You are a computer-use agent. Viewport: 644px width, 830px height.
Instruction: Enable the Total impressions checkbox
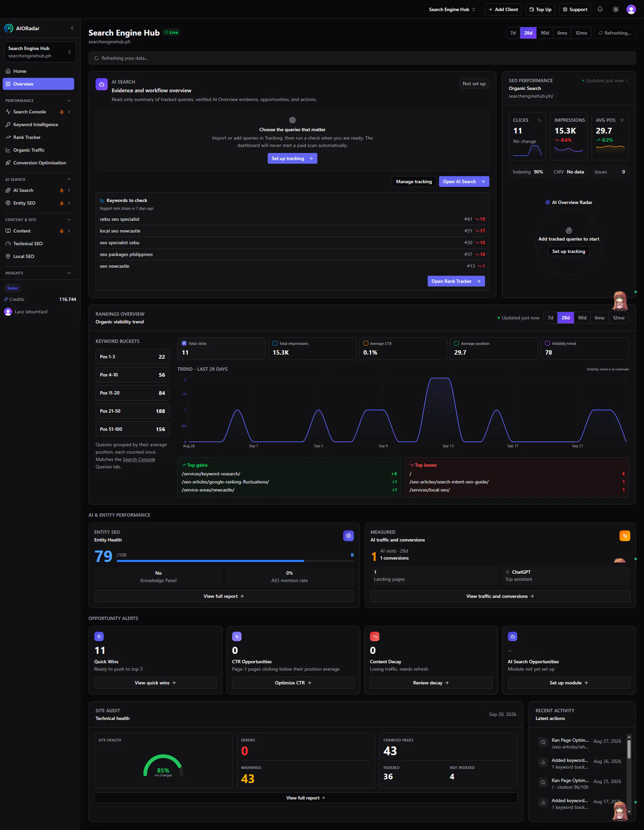point(275,343)
